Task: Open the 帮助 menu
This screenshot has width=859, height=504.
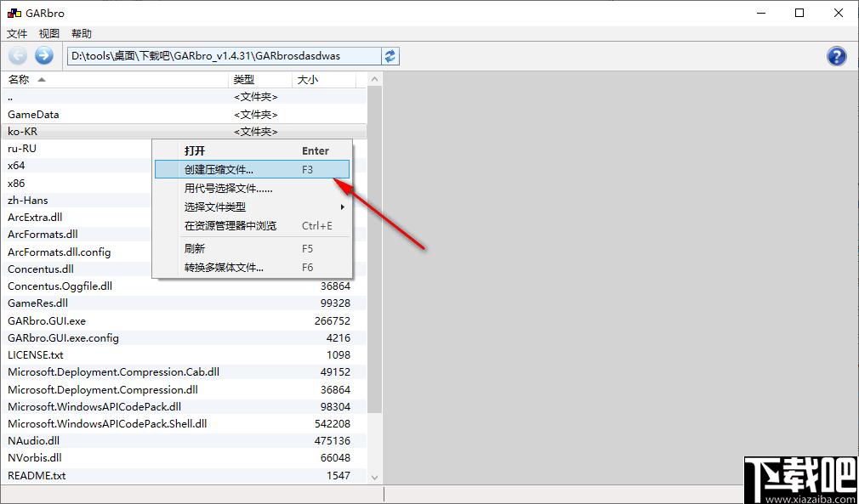Action: click(81, 33)
